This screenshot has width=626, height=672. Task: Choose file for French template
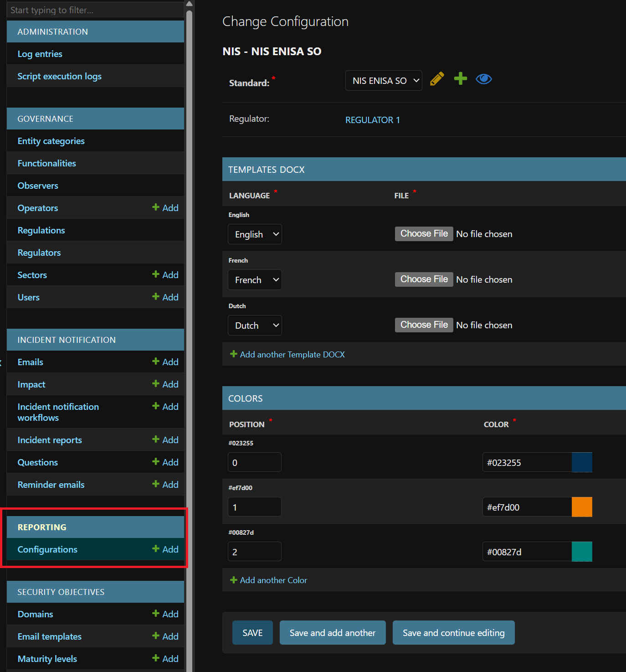coord(424,279)
